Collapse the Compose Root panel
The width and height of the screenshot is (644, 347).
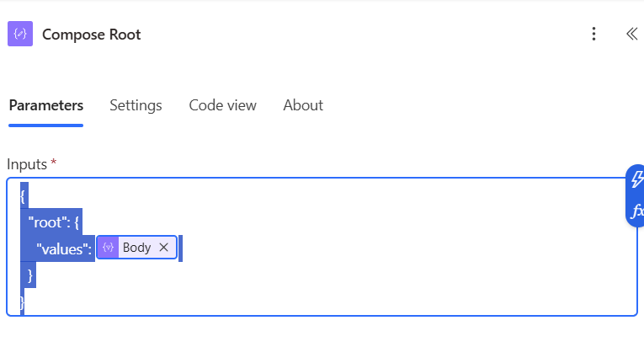pyautogui.click(x=631, y=35)
